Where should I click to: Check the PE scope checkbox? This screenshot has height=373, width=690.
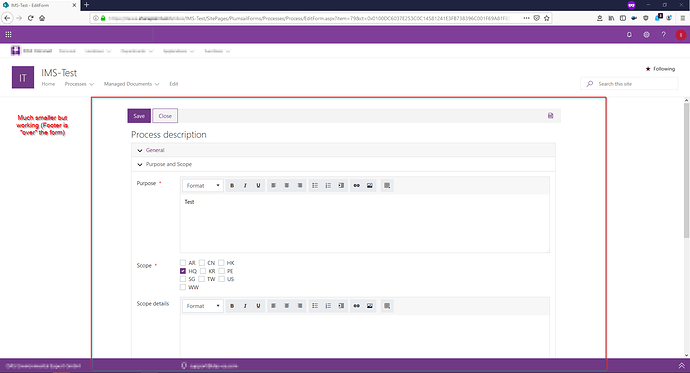pyautogui.click(x=222, y=271)
